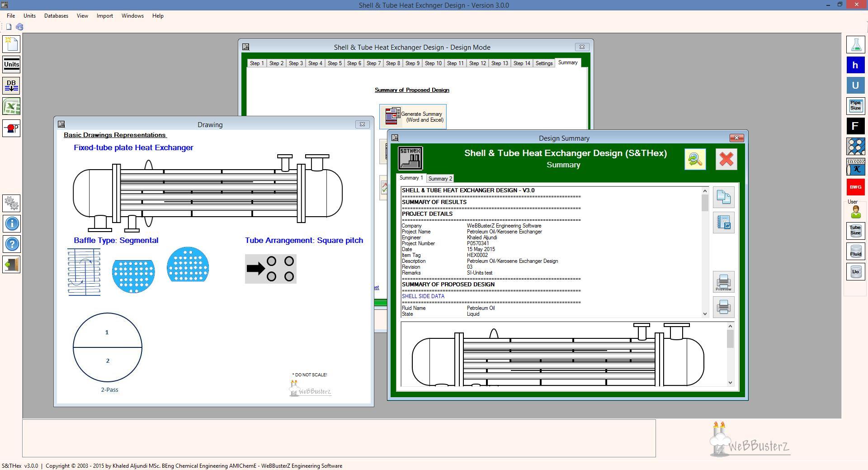The width and height of the screenshot is (868, 470).
Task: Click the empty message box at bottom
Action: [x=339, y=438]
